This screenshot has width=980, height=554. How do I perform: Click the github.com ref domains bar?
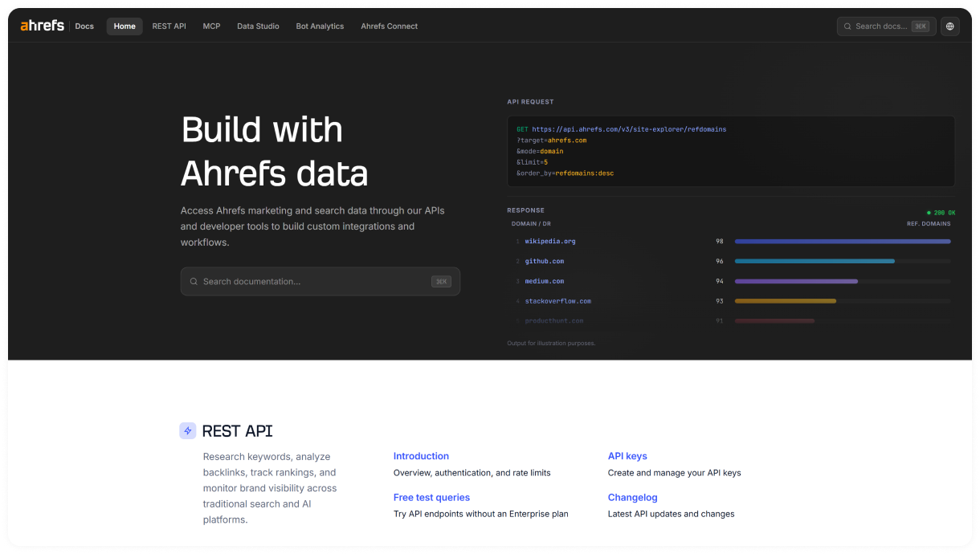click(x=815, y=261)
